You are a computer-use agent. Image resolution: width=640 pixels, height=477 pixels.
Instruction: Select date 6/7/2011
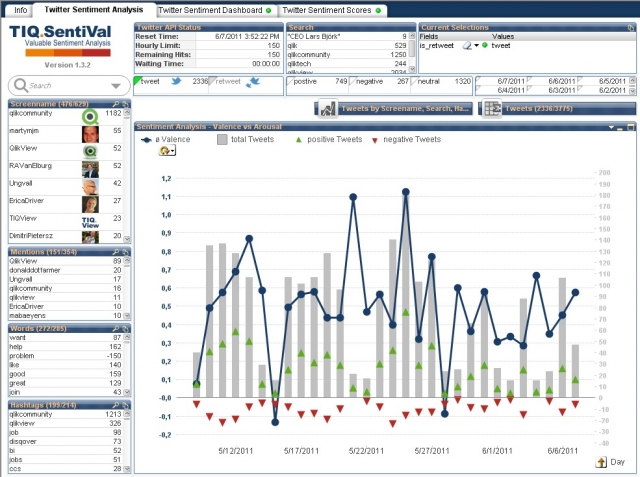click(501, 81)
